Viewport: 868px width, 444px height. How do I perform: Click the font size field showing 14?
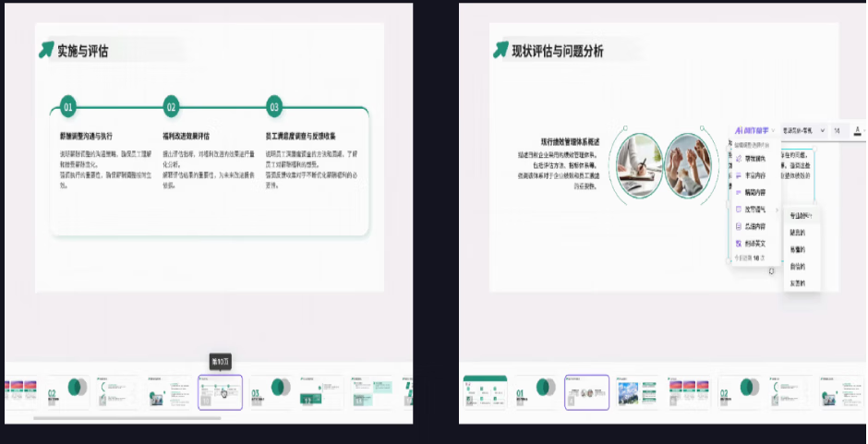click(x=837, y=131)
